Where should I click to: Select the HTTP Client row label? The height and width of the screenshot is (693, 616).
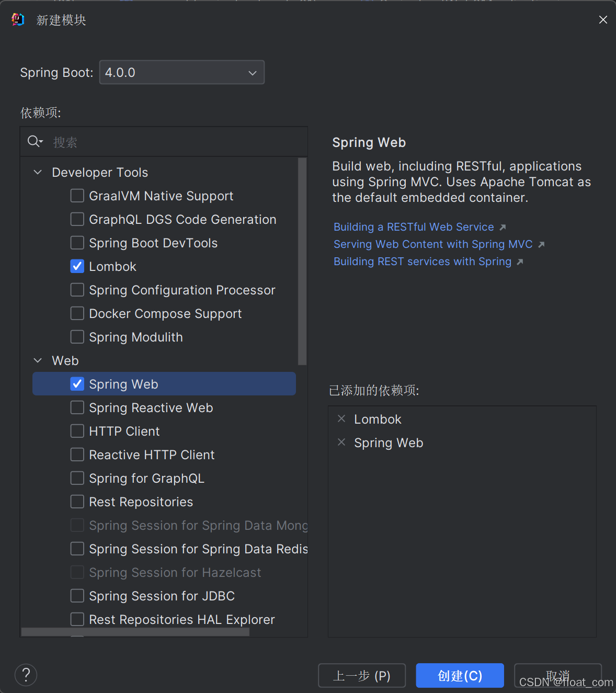(x=124, y=431)
